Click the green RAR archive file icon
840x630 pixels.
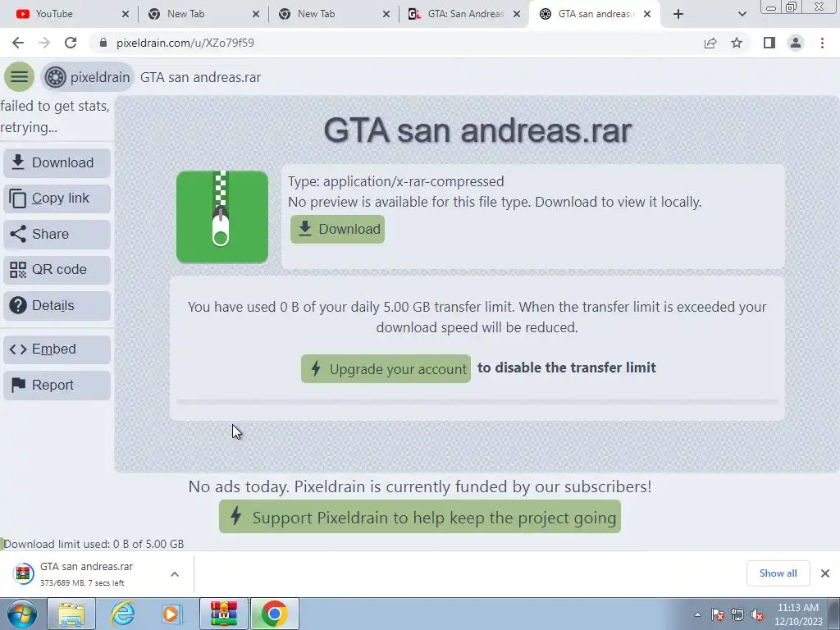click(x=222, y=217)
